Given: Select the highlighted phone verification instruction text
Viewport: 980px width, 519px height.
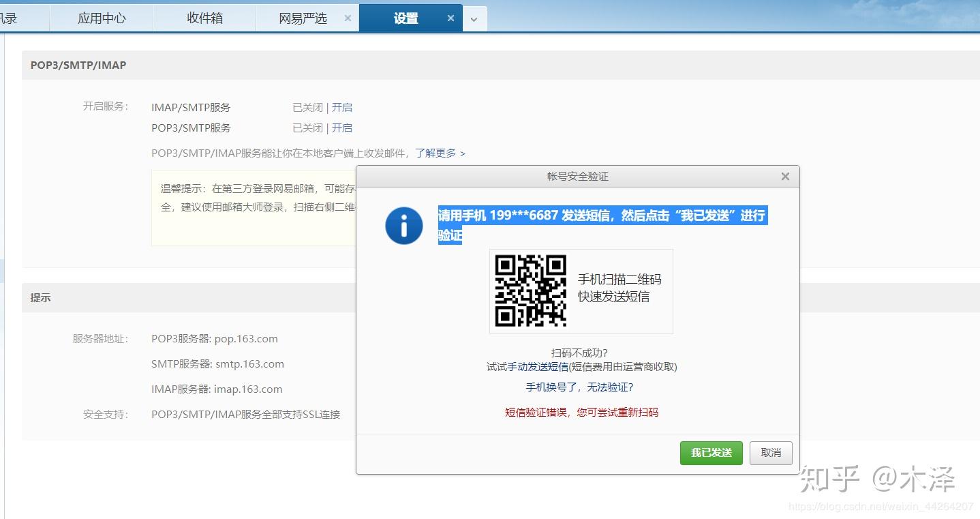Looking at the screenshot, I should [602, 215].
